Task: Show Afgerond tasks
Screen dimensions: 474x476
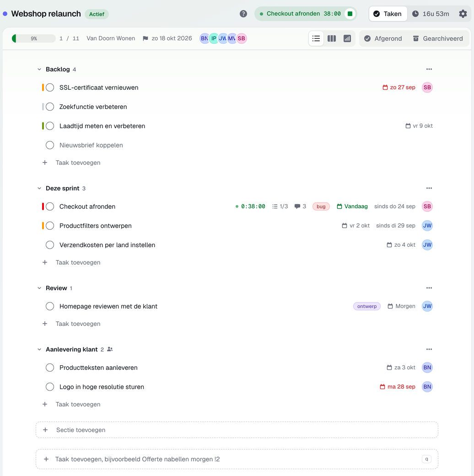Action: 383,38
